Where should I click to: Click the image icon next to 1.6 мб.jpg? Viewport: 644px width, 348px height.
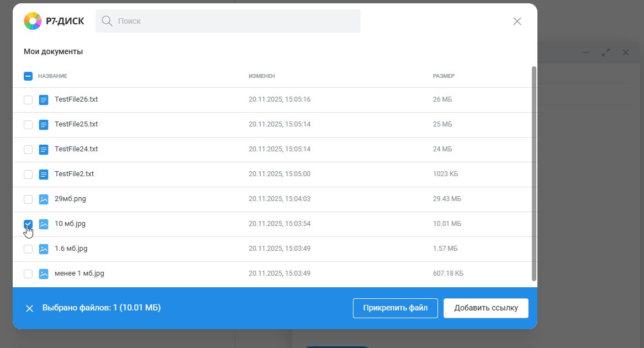tap(44, 249)
